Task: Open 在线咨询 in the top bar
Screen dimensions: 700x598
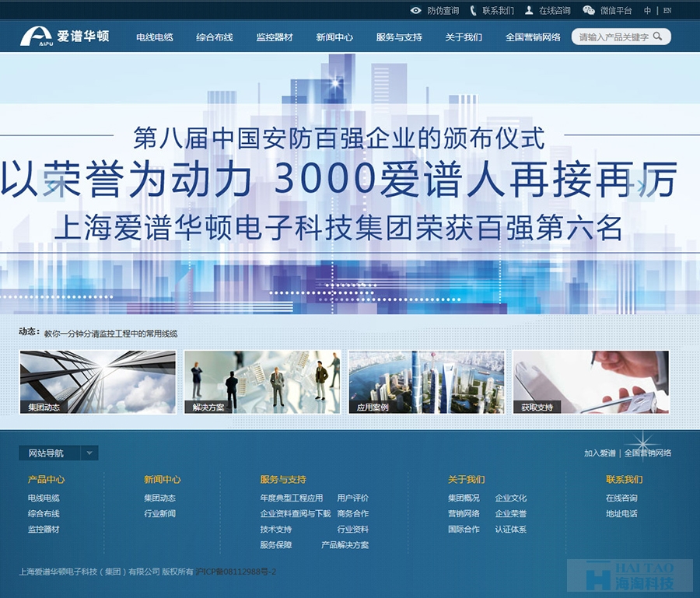Action: click(555, 11)
